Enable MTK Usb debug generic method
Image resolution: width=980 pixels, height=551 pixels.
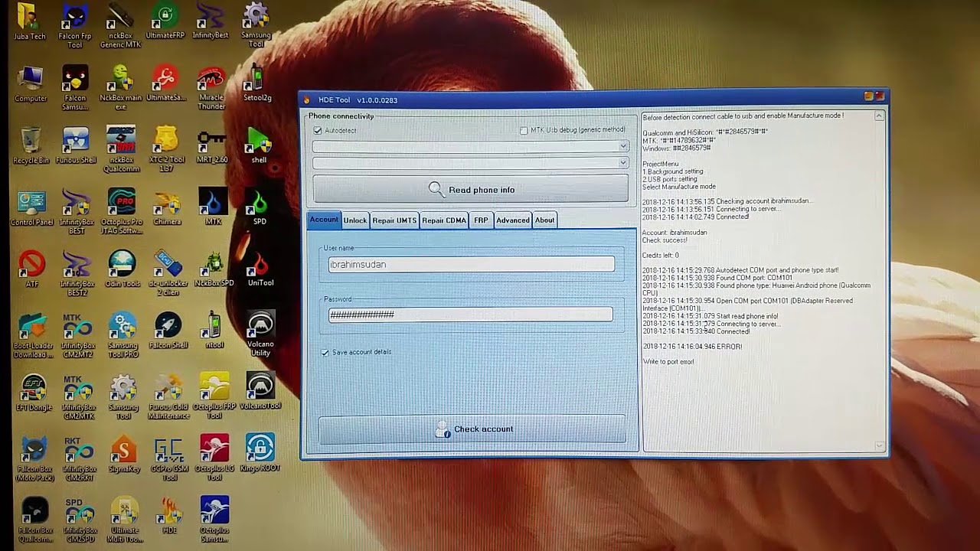coord(524,131)
